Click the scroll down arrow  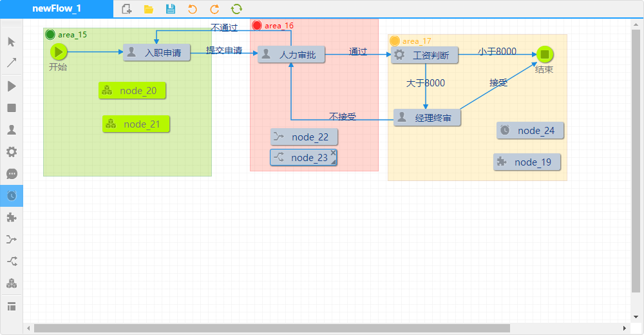(x=636, y=317)
